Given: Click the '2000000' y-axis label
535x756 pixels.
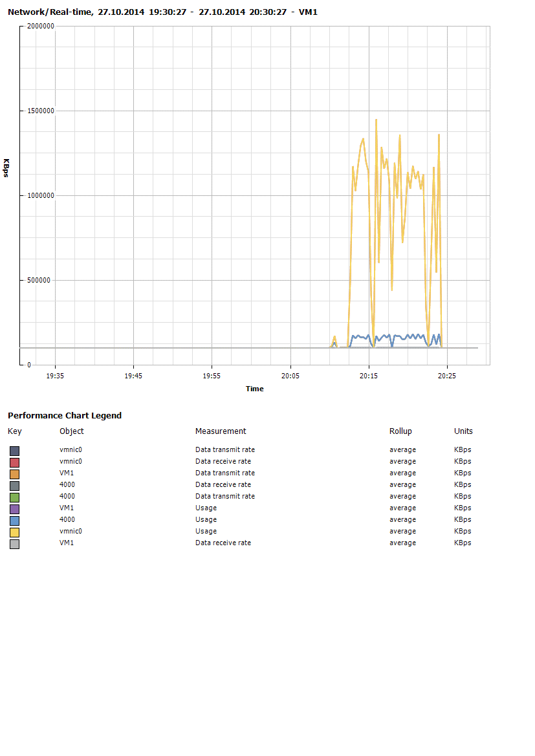Looking at the screenshot, I should click(41, 26).
